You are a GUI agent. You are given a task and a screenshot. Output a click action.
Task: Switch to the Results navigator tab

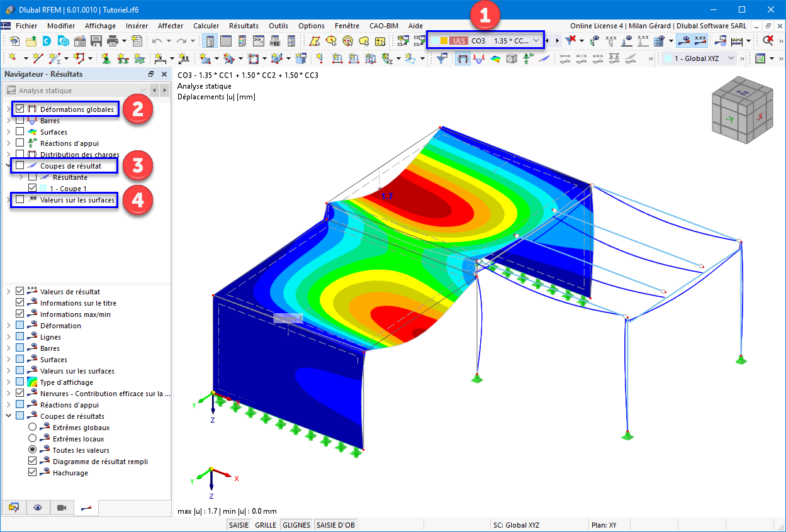(x=86, y=507)
